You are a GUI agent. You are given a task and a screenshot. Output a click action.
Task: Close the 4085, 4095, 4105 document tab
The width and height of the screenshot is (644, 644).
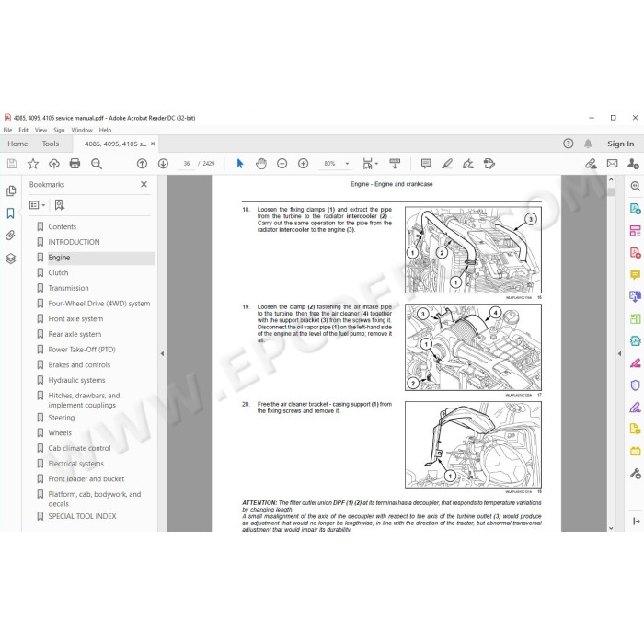[153, 144]
